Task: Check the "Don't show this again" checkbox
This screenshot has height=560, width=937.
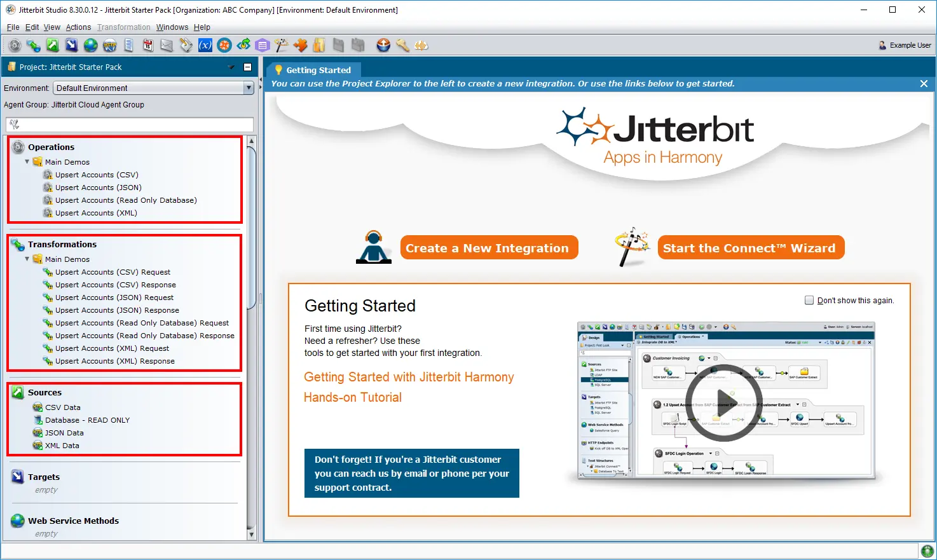Action: pyautogui.click(x=809, y=300)
